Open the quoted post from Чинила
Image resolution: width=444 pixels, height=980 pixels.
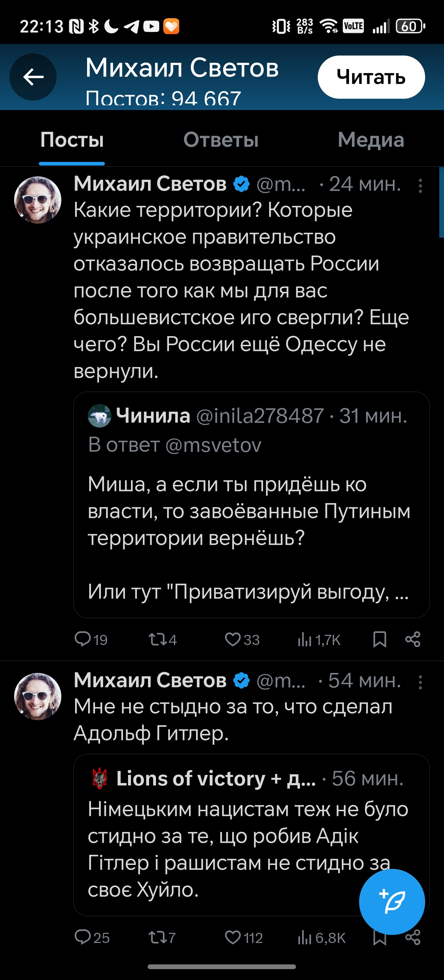[x=251, y=510]
